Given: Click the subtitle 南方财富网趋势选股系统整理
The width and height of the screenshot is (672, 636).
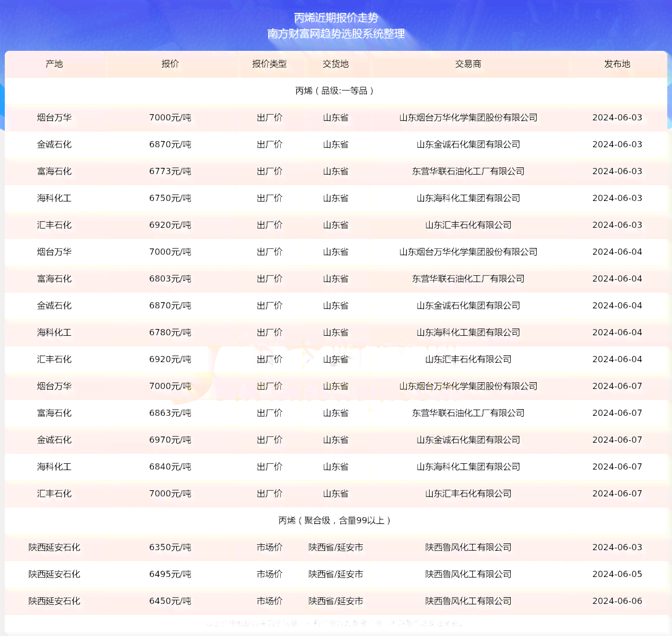Looking at the screenshot, I should pyautogui.click(x=336, y=34).
